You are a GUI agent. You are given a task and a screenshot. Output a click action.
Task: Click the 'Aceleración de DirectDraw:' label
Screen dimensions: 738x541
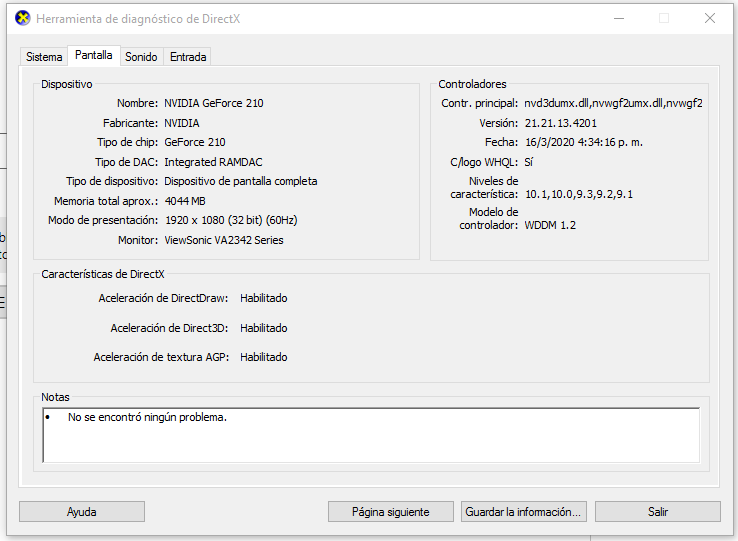pos(163,298)
